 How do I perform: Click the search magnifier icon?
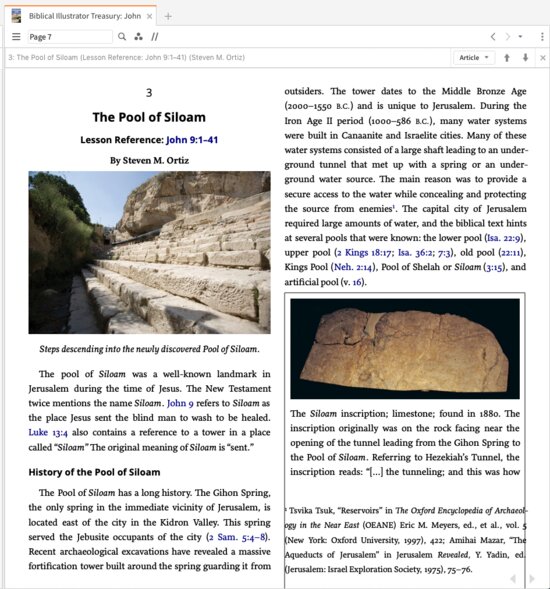[x=122, y=36]
